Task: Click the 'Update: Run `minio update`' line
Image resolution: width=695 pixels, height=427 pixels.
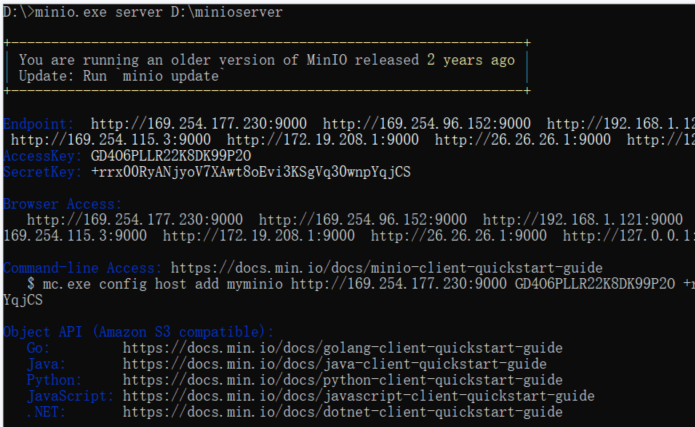Action: 122,76
